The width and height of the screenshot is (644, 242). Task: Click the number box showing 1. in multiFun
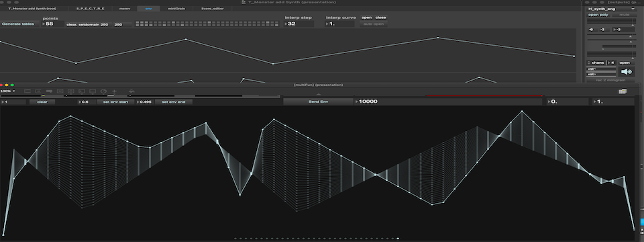612,102
